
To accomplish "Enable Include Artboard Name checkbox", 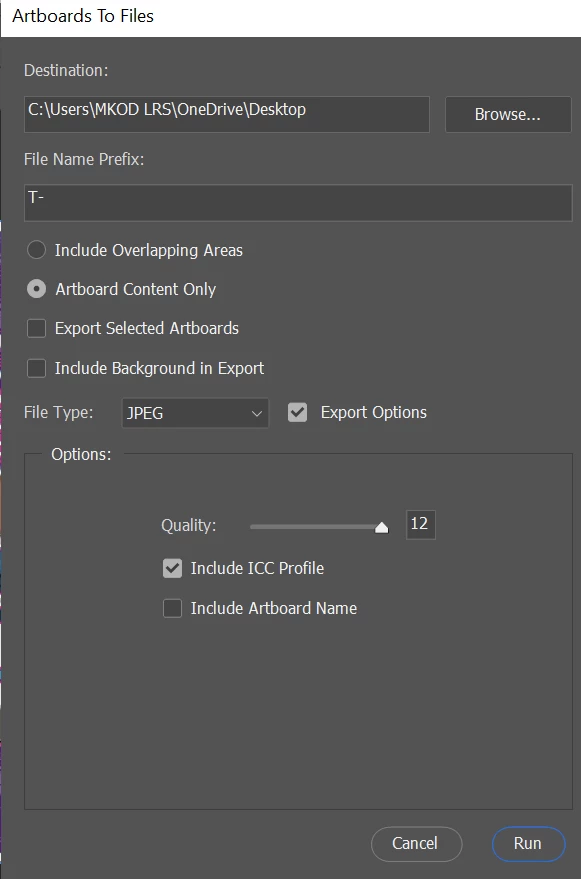I will pos(173,608).
